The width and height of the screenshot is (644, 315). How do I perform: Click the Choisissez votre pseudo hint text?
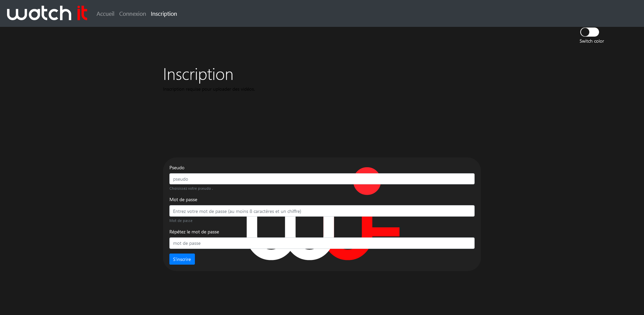click(x=191, y=189)
